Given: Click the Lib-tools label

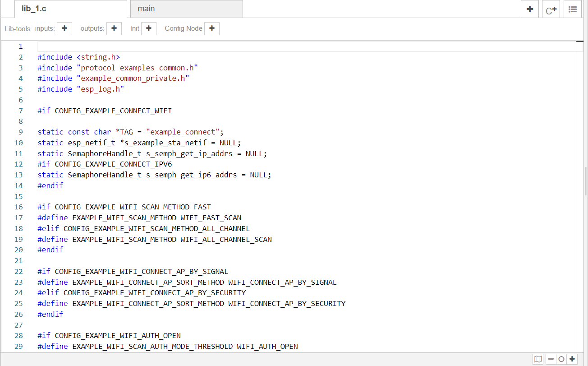Looking at the screenshot, I should [x=18, y=29].
